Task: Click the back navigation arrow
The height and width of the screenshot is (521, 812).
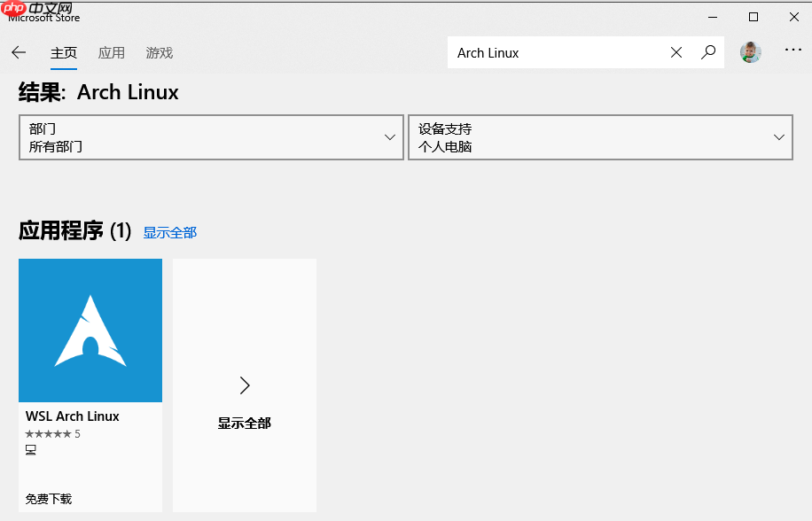Action: [19, 52]
